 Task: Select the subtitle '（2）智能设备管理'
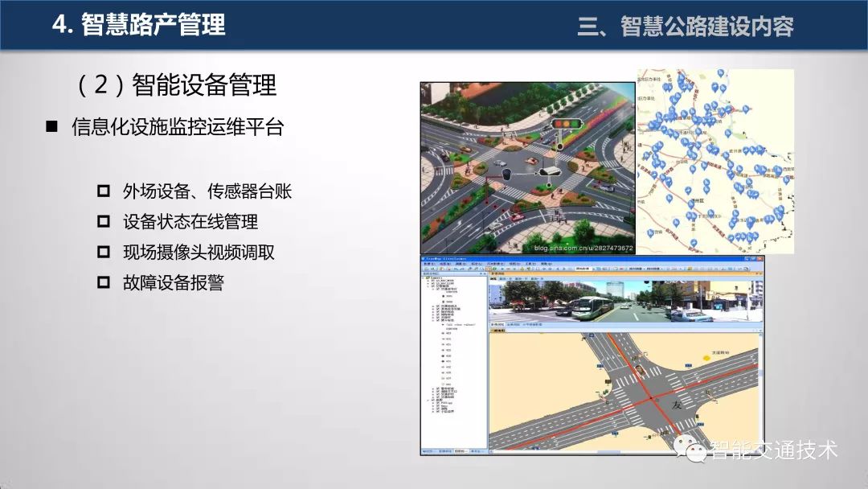[175, 84]
